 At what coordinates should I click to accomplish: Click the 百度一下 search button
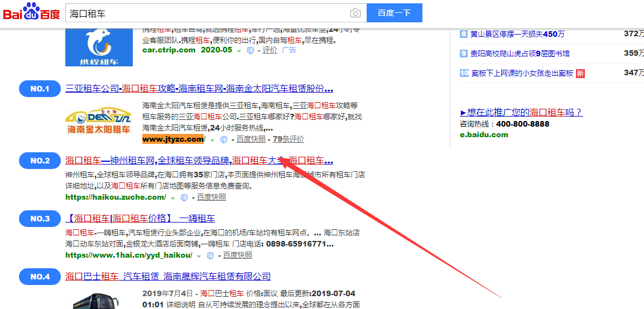395,13
